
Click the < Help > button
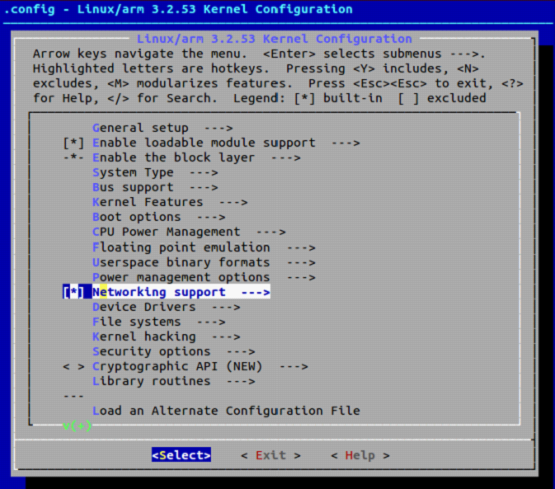(360, 455)
